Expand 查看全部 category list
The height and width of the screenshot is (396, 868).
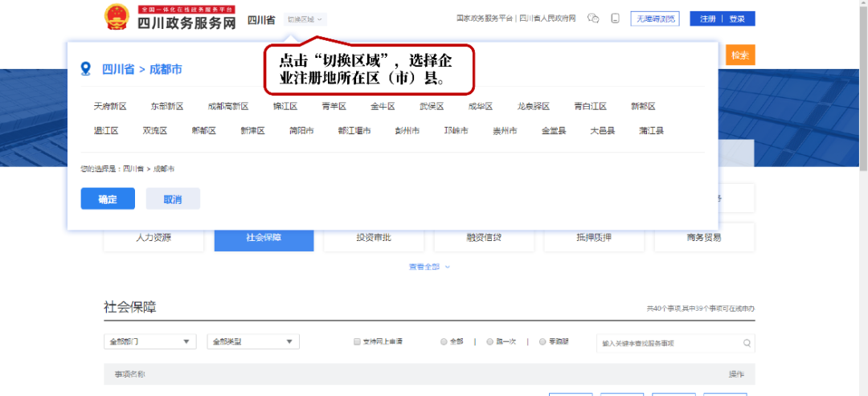(x=429, y=267)
